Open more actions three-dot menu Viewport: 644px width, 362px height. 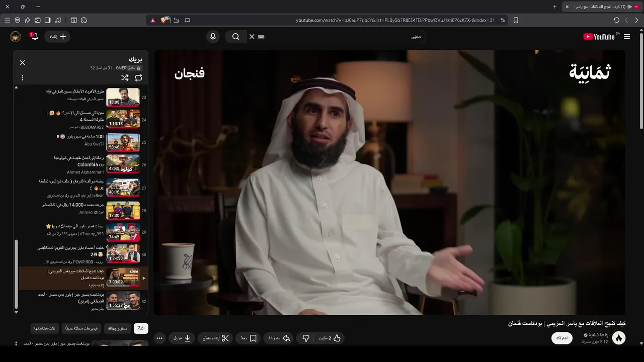point(159,338)
